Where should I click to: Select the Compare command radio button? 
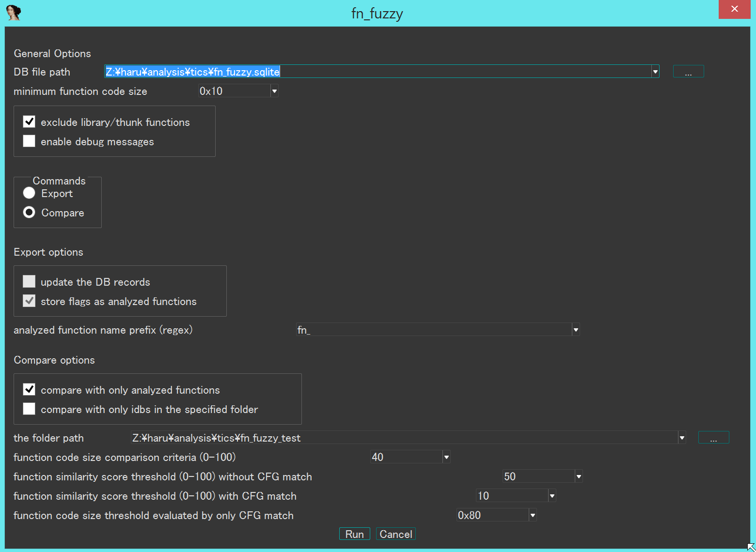tap(30, 213)
